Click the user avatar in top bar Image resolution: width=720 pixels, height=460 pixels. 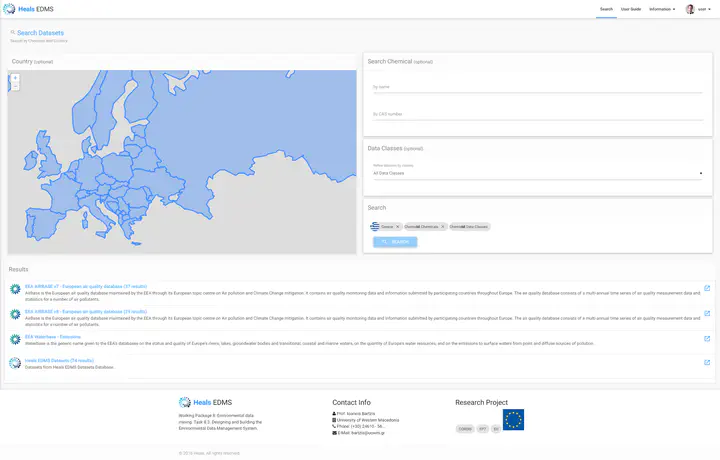(x=690, y=9)
